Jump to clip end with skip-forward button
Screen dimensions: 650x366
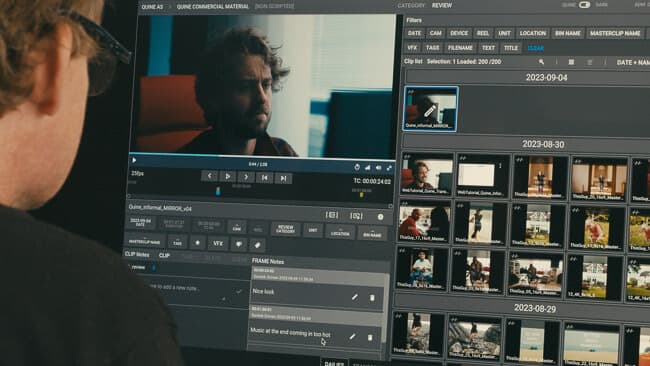tap(283, 178)
